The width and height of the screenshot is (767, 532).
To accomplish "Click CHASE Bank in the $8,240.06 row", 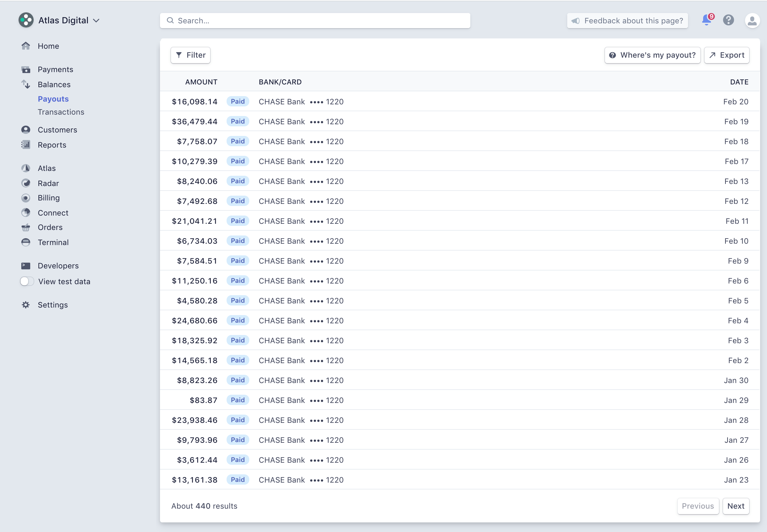I will (282, 181).
